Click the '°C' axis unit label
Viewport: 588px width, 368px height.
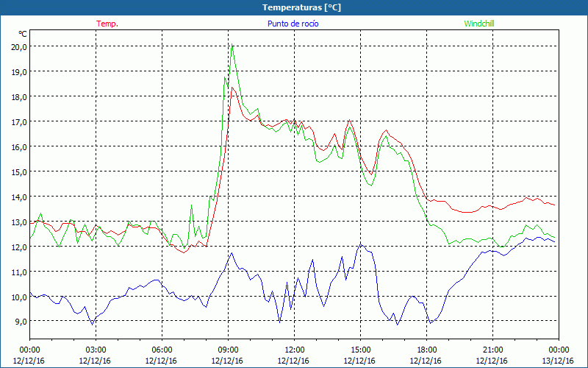(x=23, y=34)
